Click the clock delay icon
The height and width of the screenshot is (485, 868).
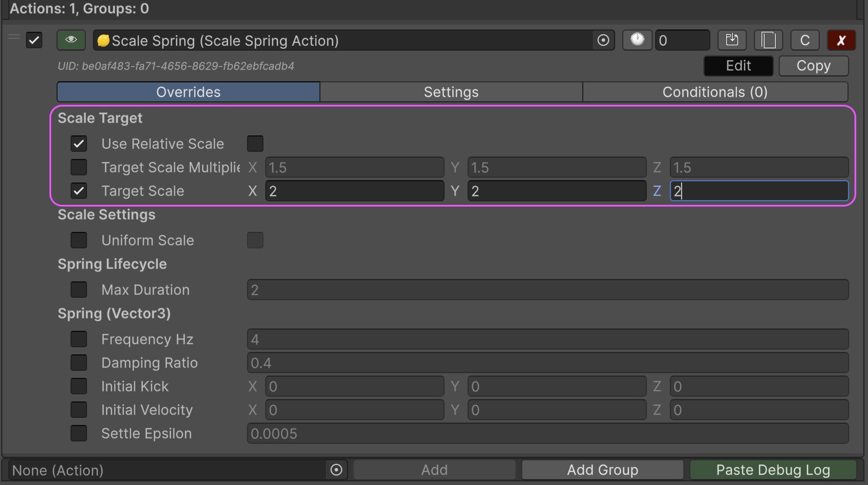click(x=637, y=40)
